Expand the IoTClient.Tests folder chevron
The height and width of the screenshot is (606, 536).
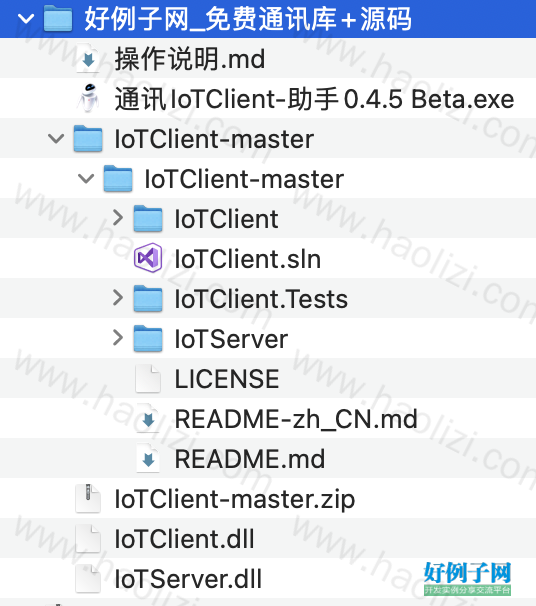coord(118,298)
